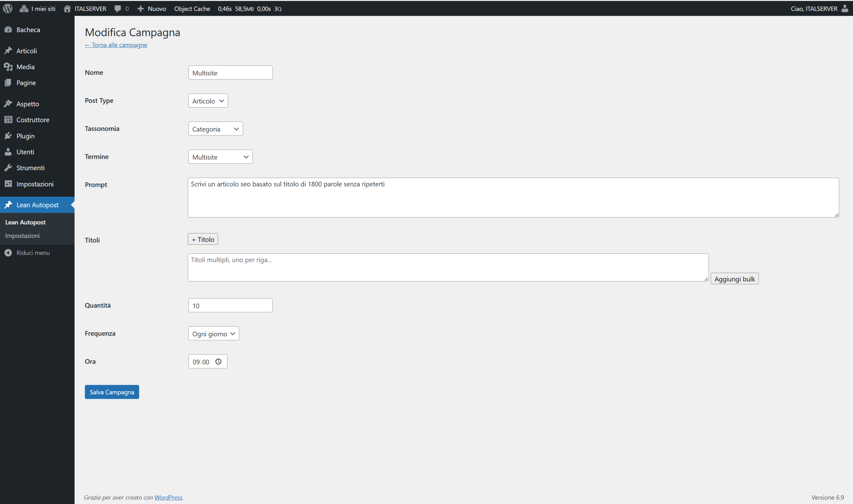Open the Frequenza Ogni giorno dropdown
The width and height of the screenshot is (853, 504).
(x=214, y=334)
